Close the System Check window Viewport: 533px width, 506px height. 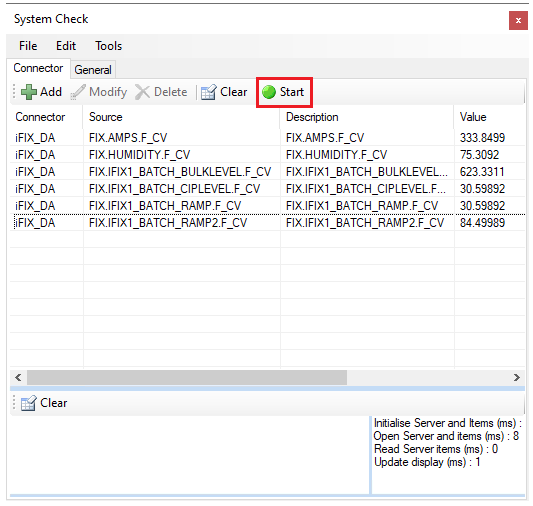pos(518,20)
